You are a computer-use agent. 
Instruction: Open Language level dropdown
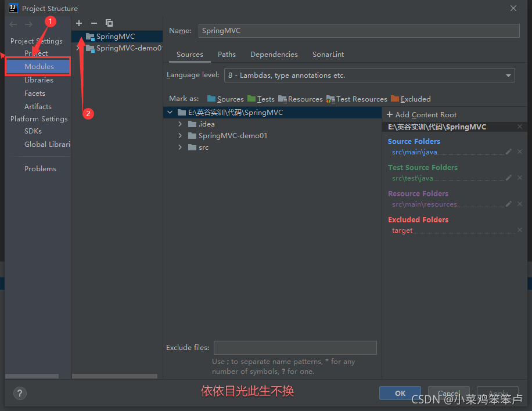click(x=369, y=75)
